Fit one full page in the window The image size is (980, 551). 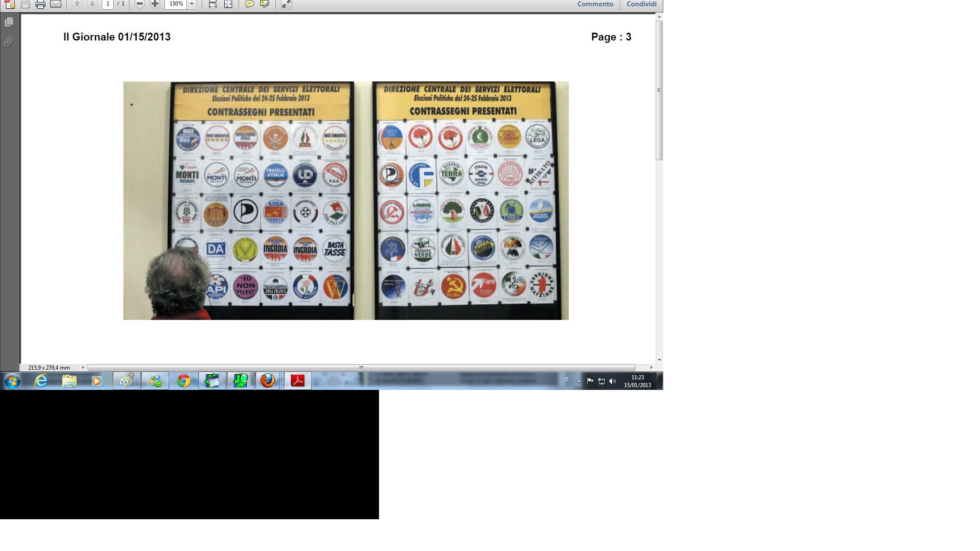pyautogui.click(x=228, y=4)
